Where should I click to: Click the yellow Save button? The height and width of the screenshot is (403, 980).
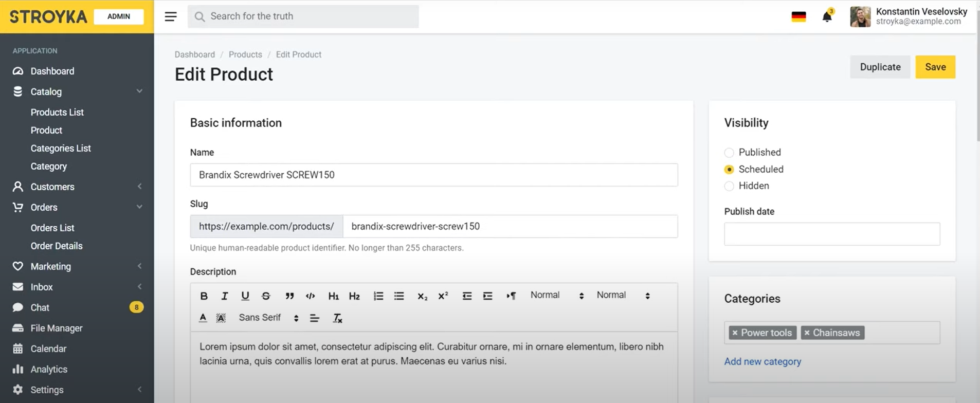pos(935,67)
